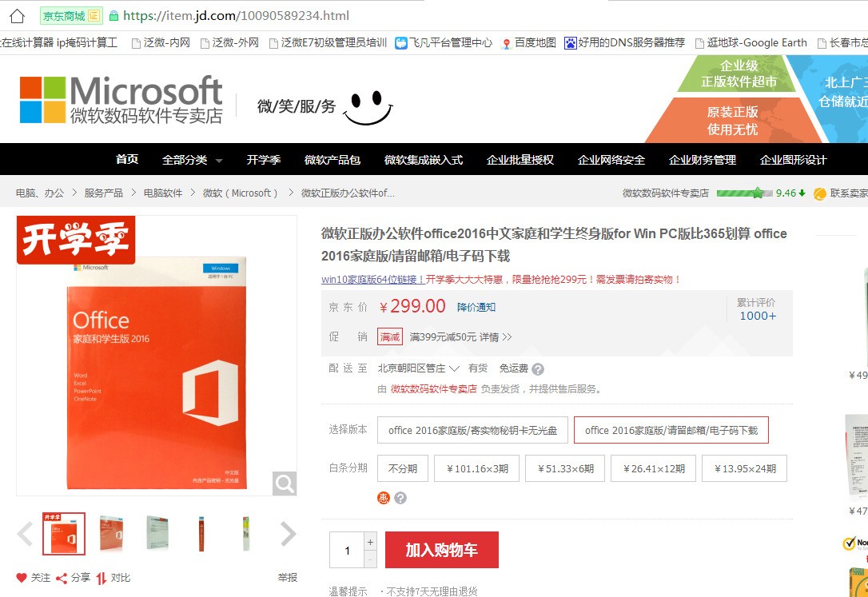
Task: Click the browser home icon
Action: point(17,16)
